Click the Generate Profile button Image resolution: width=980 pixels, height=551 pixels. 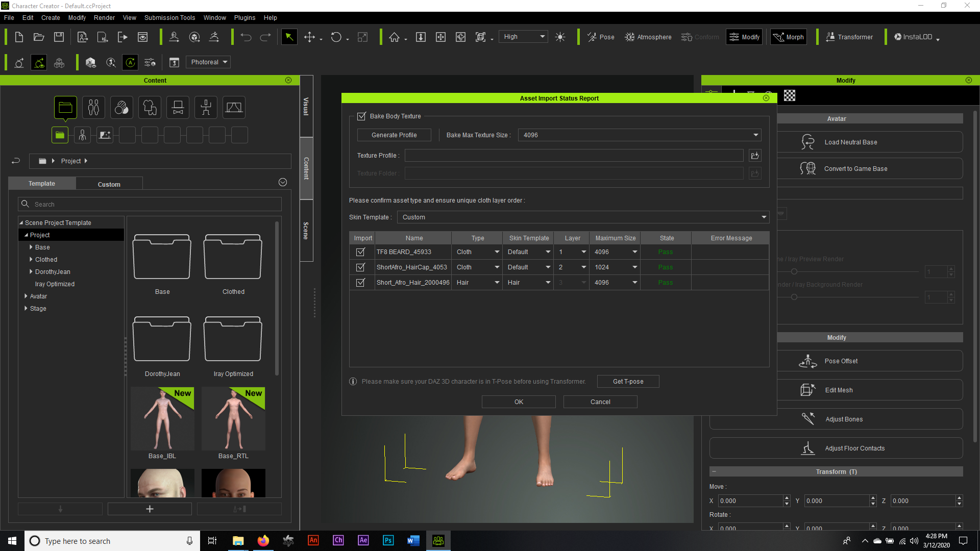click(x=394, y=135)
